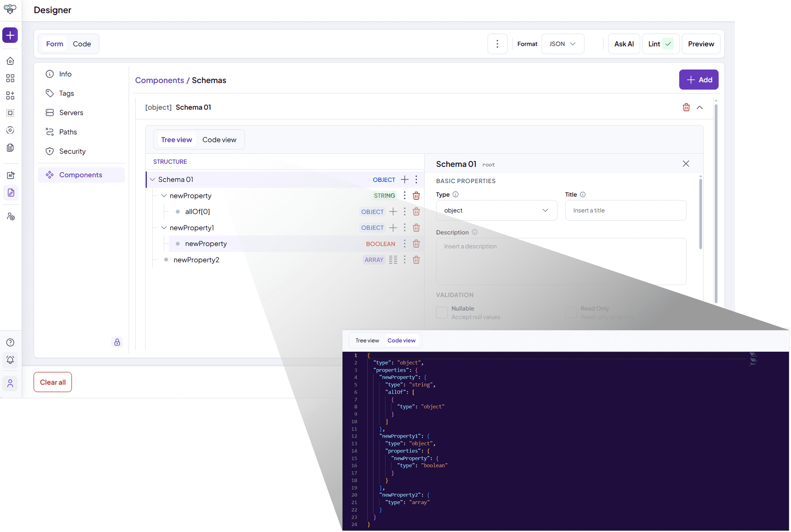
Task: Click the app logo in top left
Action: click(x=10, y=9)
